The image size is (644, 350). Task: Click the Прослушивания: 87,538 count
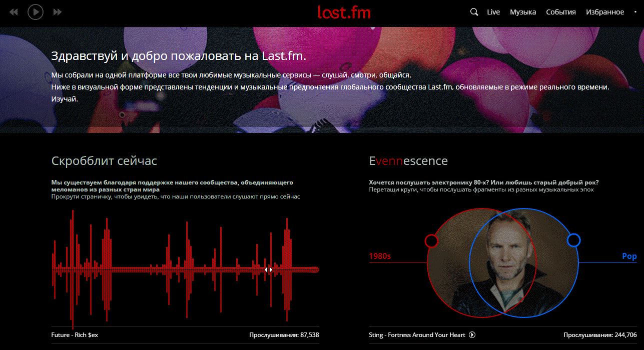coord(284,335)
